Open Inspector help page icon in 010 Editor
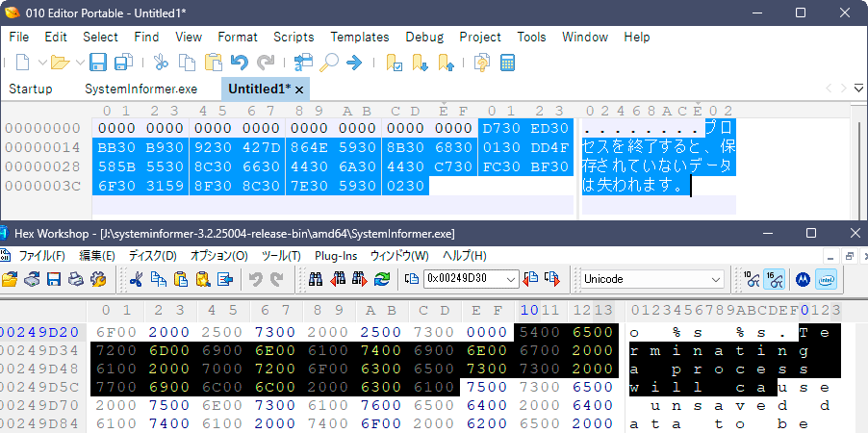Screen dimensions: 868x433 click(x=482, y=63)
